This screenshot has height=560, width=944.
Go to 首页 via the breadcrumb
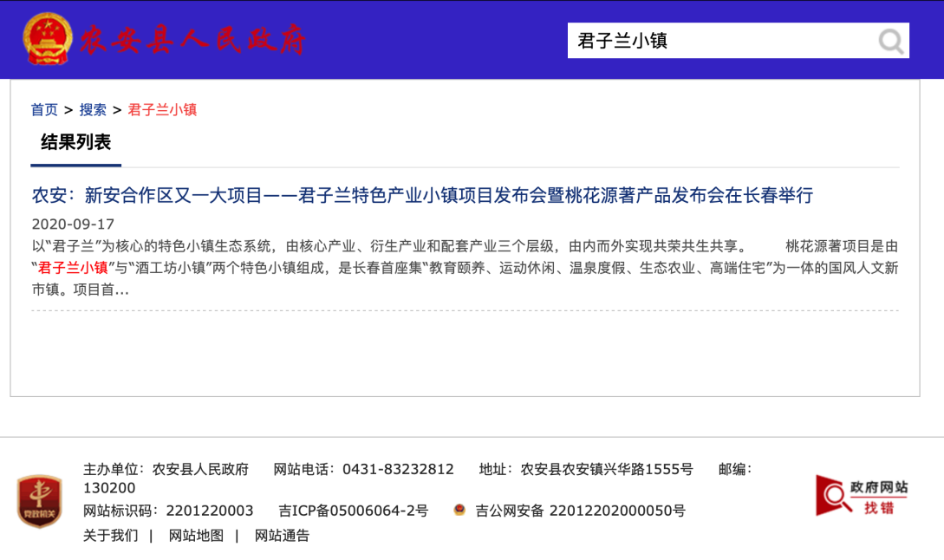tap(44, 110)
